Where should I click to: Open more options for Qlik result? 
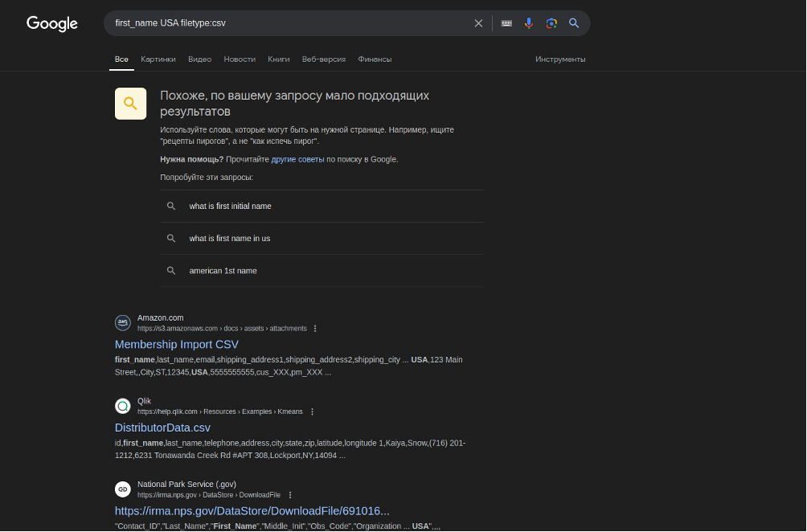point(312,411)
